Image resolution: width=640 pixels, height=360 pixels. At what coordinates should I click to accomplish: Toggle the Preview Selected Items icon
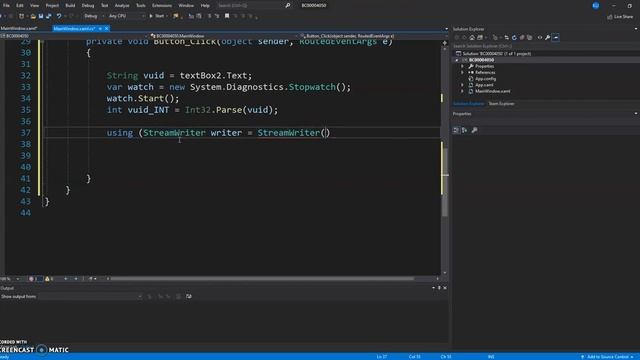556,38
